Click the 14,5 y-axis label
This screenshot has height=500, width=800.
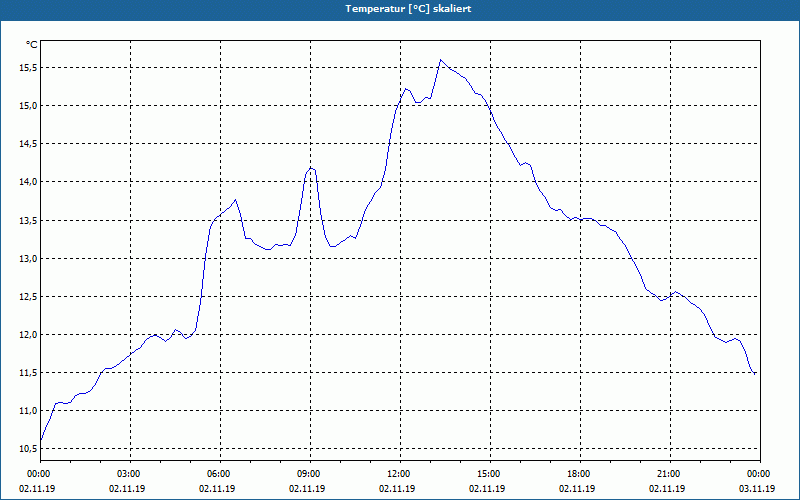pos(26,144)
